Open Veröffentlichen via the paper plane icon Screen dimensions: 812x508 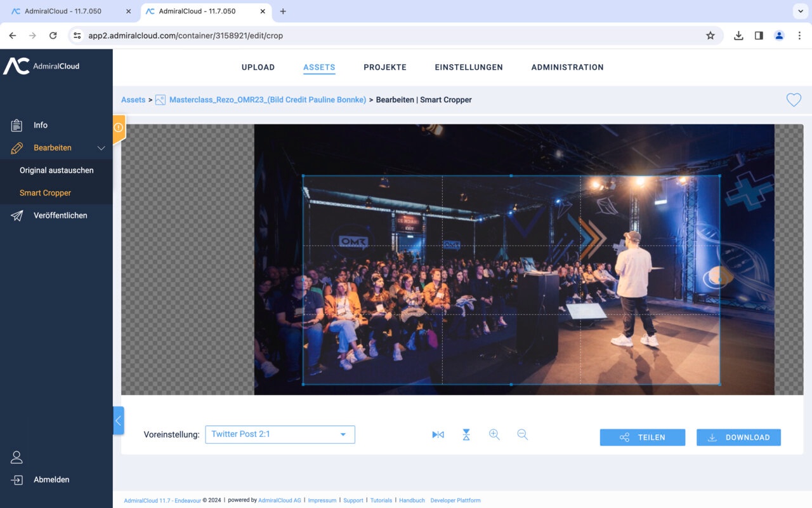[15, 215]
